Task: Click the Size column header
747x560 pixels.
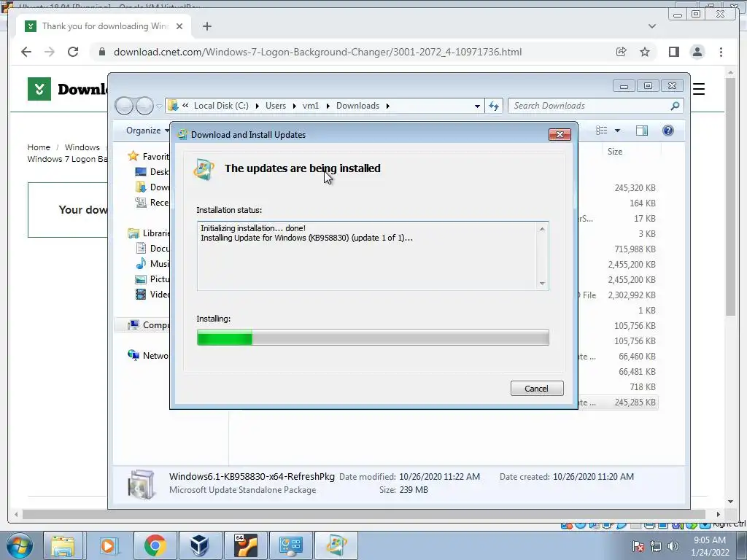Action: point(614,152)
